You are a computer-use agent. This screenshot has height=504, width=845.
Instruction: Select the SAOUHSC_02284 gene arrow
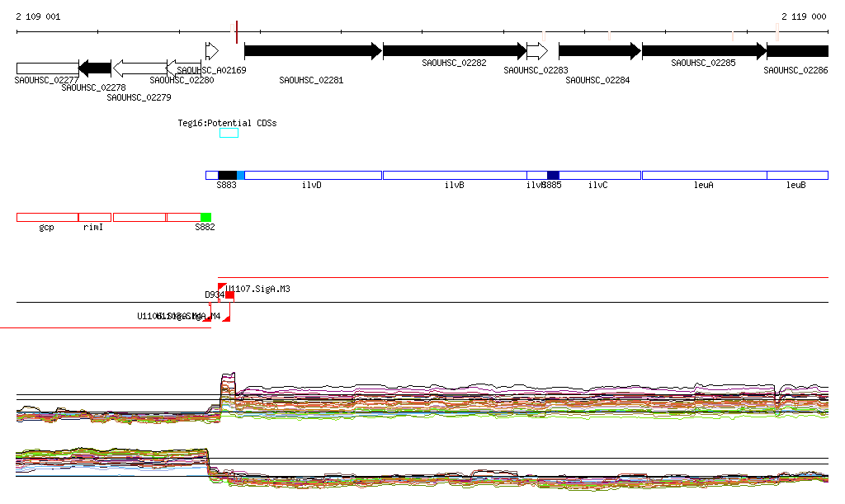[599, 51]
